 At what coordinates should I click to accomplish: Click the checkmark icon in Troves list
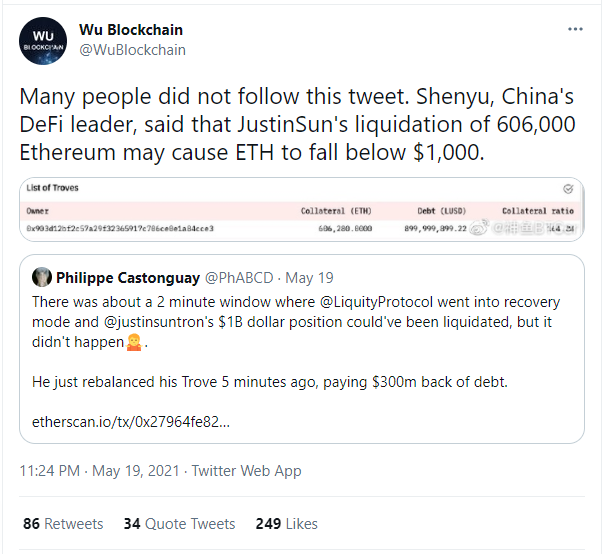[568, 188]
